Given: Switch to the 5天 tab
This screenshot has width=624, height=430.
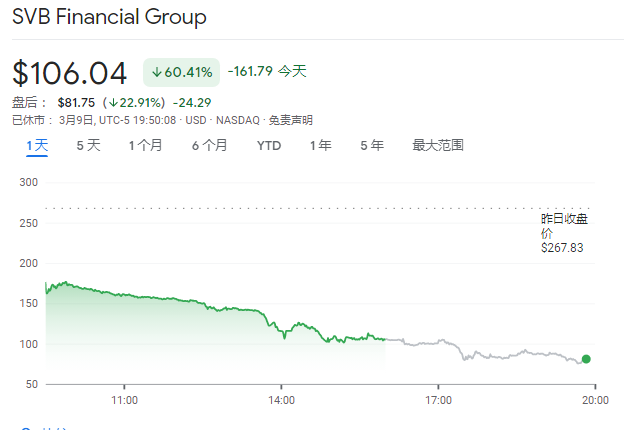Looking at the screenshot, I should 88,145.
